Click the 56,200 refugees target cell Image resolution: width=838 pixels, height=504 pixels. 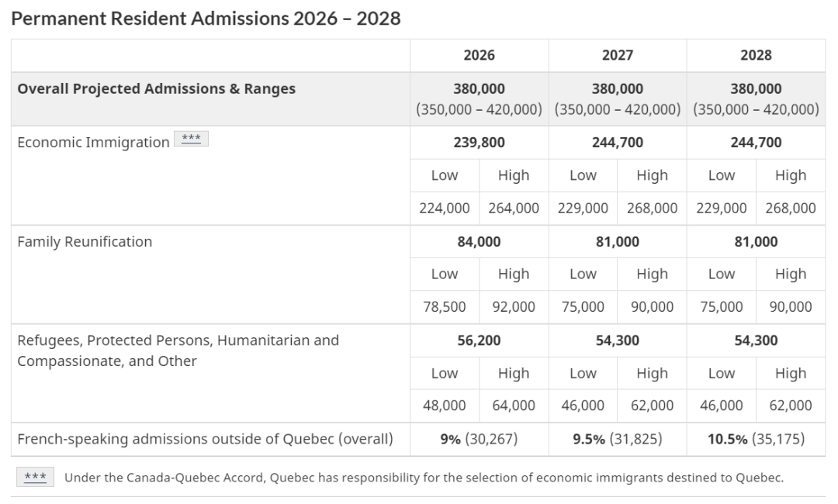pyautogui.click(x=479, y=340)
